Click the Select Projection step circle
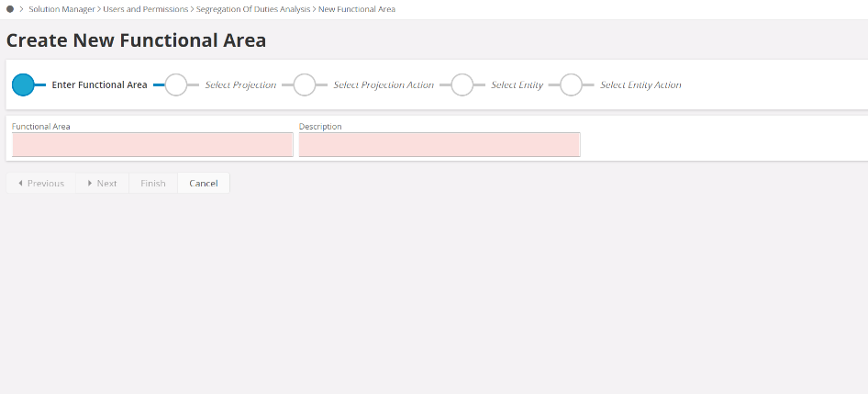Screen dimensions: 868x394 click(x=175, y=84)
